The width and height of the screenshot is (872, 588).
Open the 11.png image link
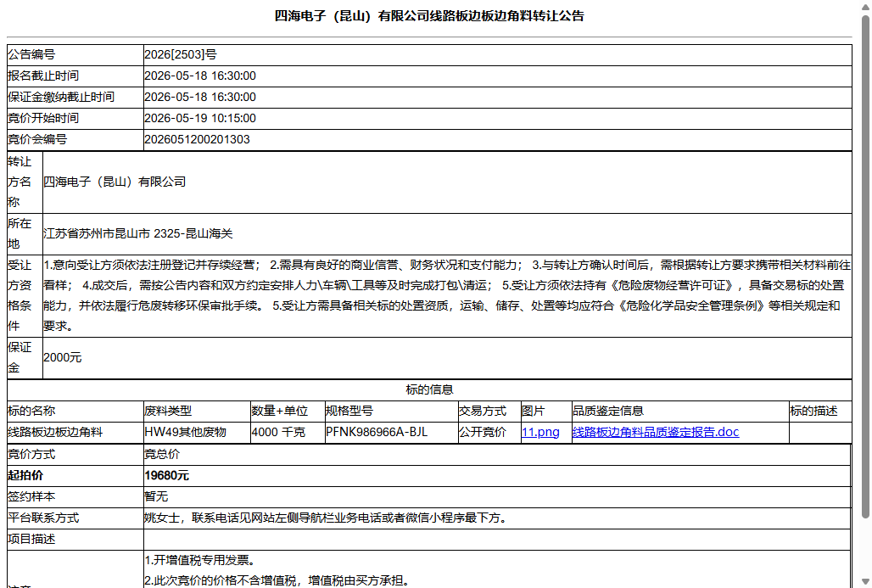pos(540,432)
